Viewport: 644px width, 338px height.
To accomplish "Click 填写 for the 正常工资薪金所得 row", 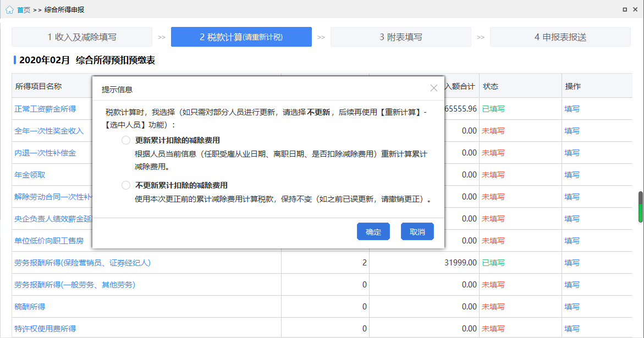I will click(x=572, y=109).
